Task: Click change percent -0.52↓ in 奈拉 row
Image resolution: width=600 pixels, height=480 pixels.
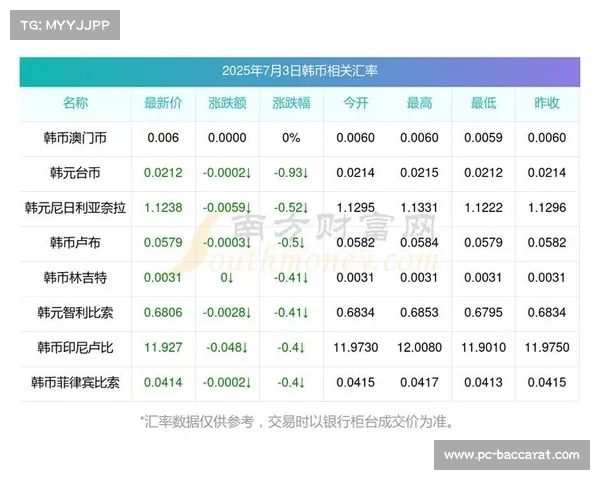Action: 291,208
